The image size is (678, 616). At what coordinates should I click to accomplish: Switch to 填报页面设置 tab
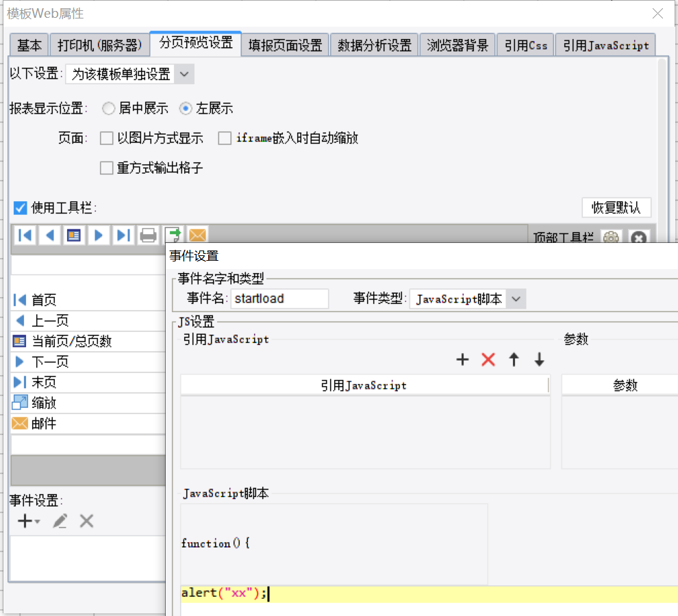286,45
